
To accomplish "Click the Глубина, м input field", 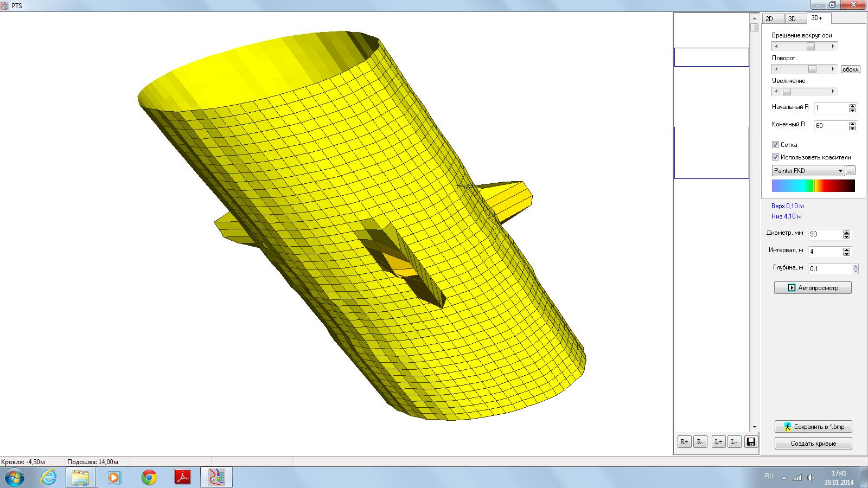I will [x=829, y=269].
